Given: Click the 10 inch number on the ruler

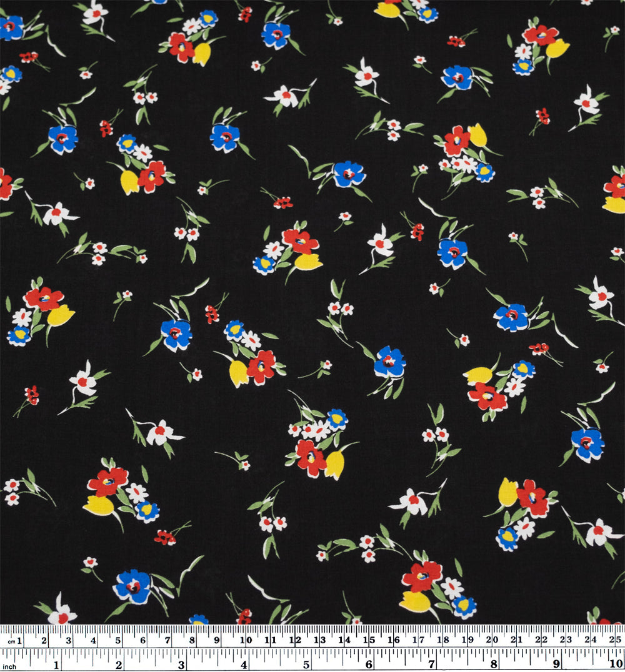Looking at the screenshot, I should [616, 664].
